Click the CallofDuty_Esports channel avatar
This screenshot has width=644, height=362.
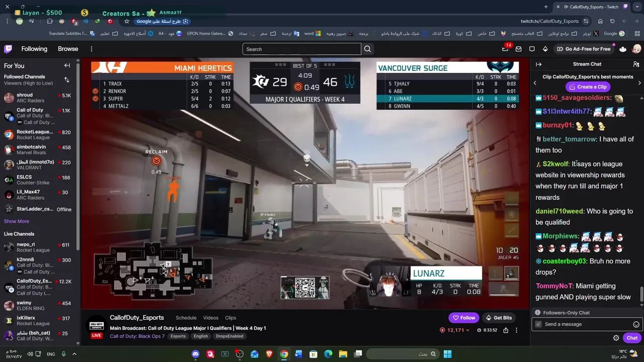96,326
